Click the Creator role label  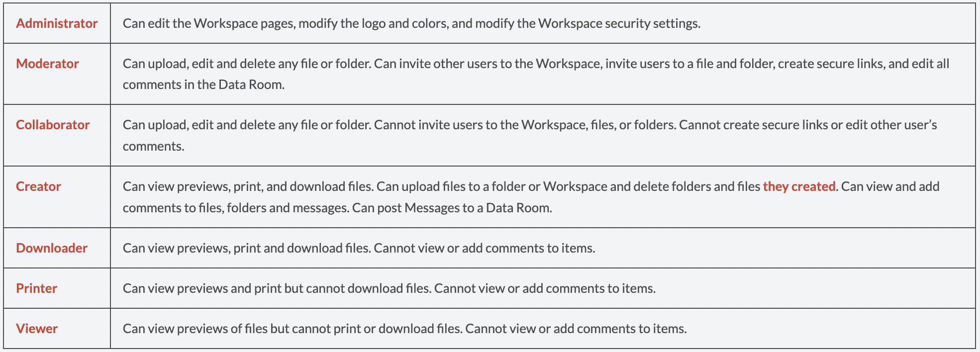(38, 186)
